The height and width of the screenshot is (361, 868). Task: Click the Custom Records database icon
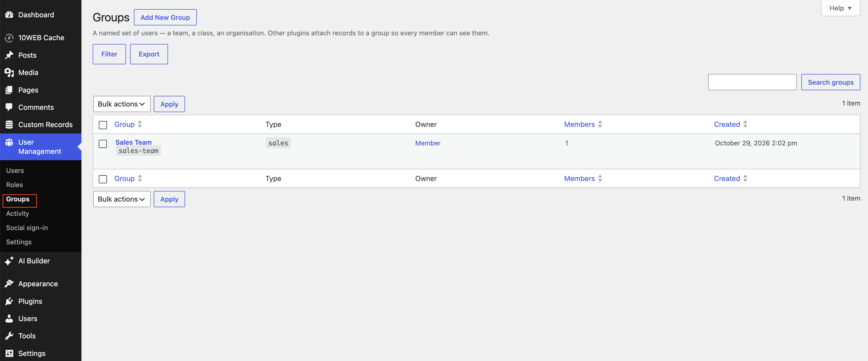9,125
